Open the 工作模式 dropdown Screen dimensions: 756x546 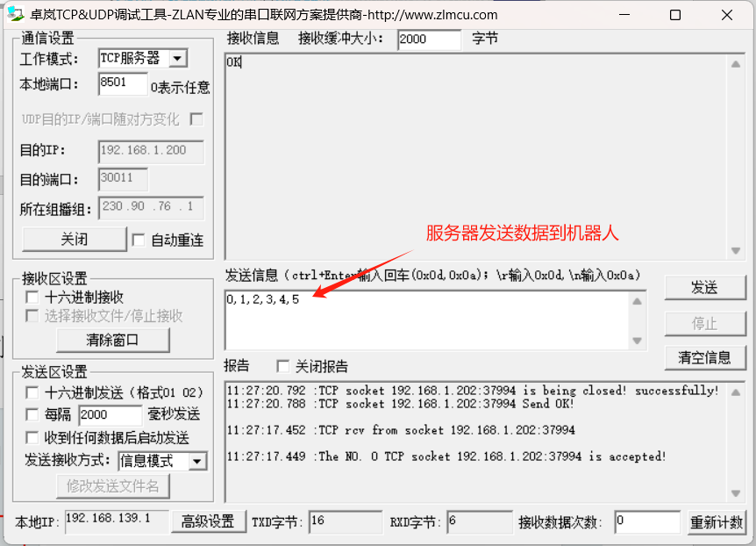click(177, 59)
